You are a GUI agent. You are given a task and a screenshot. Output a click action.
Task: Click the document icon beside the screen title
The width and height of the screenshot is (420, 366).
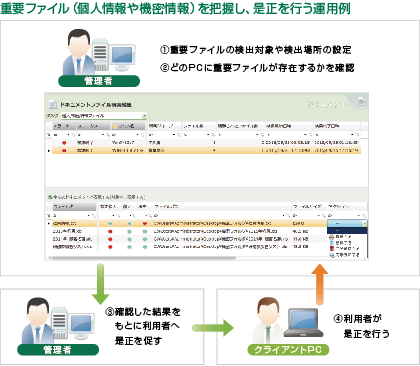53,105
